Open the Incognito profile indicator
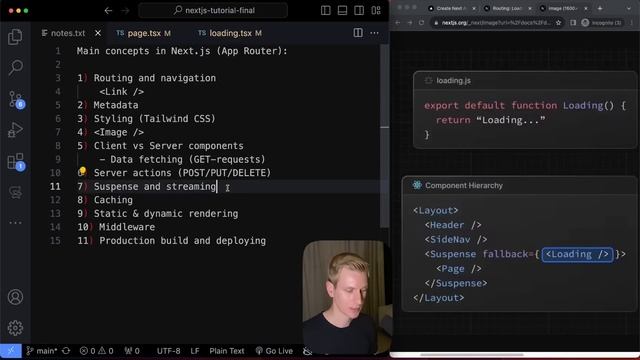The width and height of the screenshot is (640, 360). [602, 23]
